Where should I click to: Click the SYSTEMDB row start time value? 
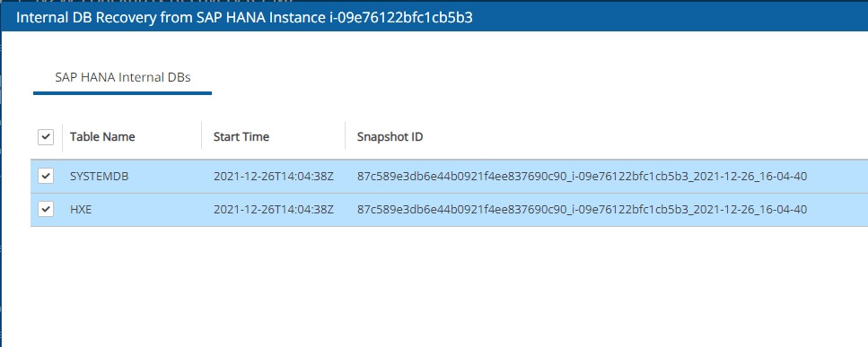(274, 177)
